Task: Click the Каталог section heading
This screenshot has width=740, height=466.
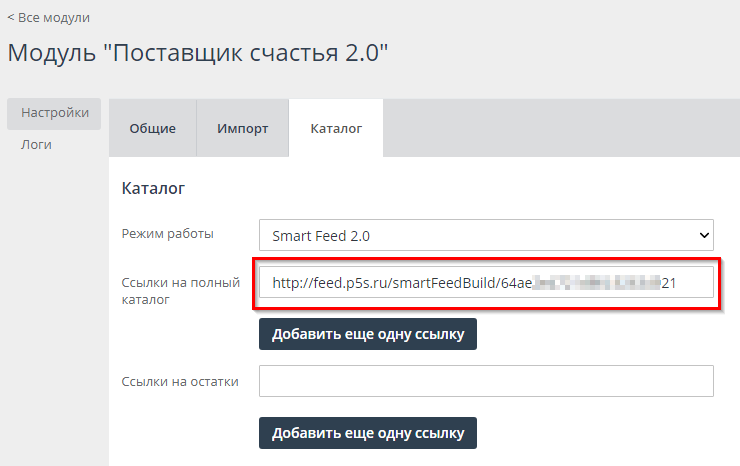Action: (153, 187)
